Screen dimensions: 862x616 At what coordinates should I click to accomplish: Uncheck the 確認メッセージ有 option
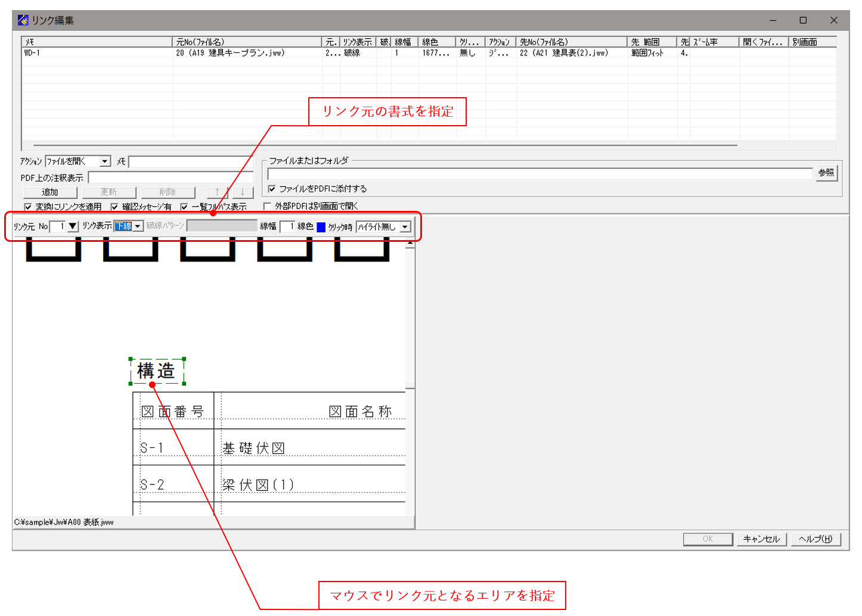(115, 206)
